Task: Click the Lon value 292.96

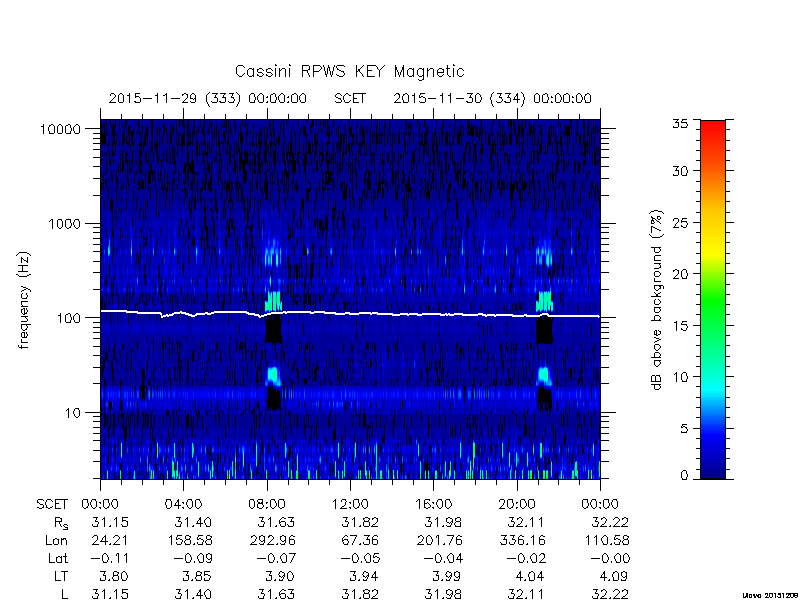Action: [273, 540]
